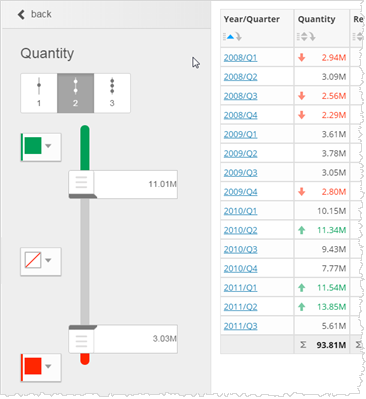Click the Quantity column pivot arrow icon

coord(312,37)
